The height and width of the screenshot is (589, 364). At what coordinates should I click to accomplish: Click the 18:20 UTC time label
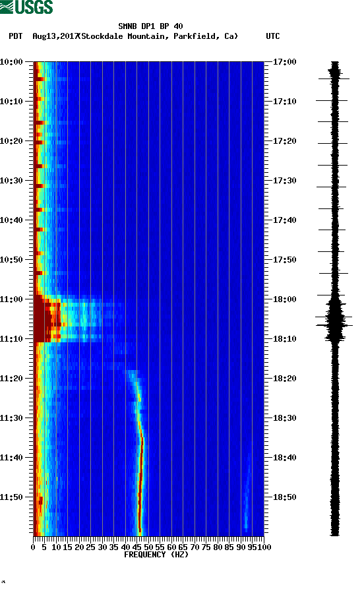coord(284,379)
